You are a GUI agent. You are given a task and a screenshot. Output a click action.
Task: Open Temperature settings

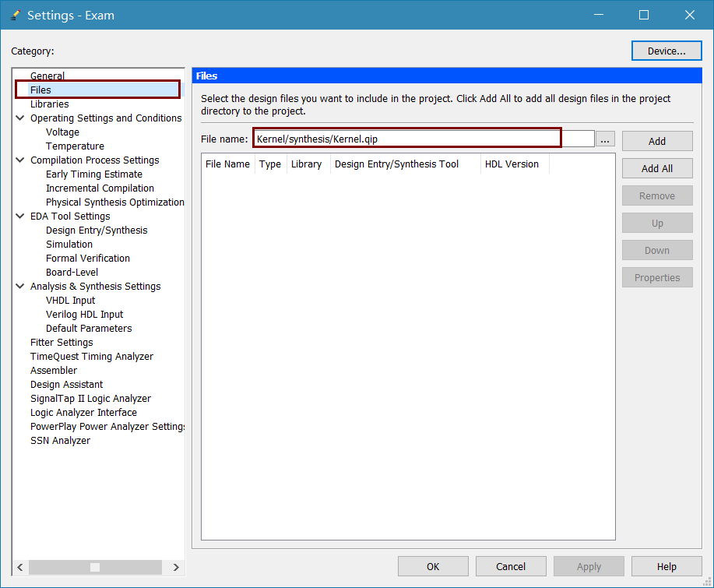(75, 146)
